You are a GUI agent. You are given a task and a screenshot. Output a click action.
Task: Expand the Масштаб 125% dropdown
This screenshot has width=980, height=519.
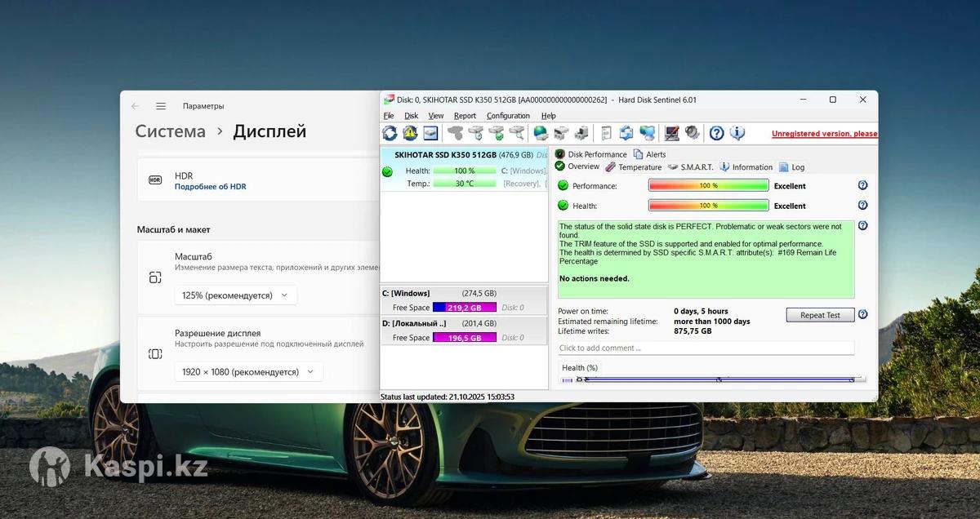tap(235, 295)
